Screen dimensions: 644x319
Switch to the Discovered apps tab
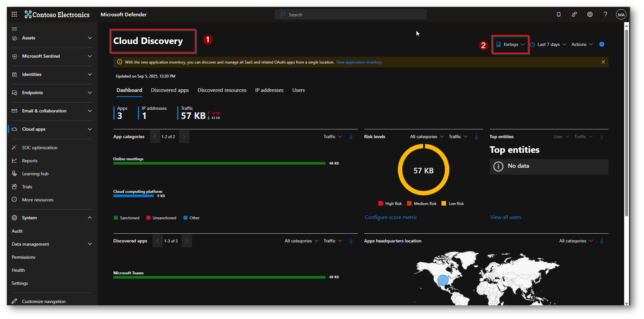170,90
